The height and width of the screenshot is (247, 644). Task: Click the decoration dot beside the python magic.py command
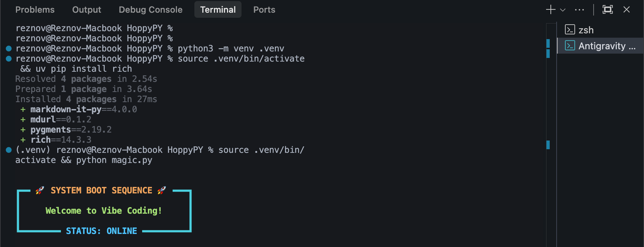(8, 149)
